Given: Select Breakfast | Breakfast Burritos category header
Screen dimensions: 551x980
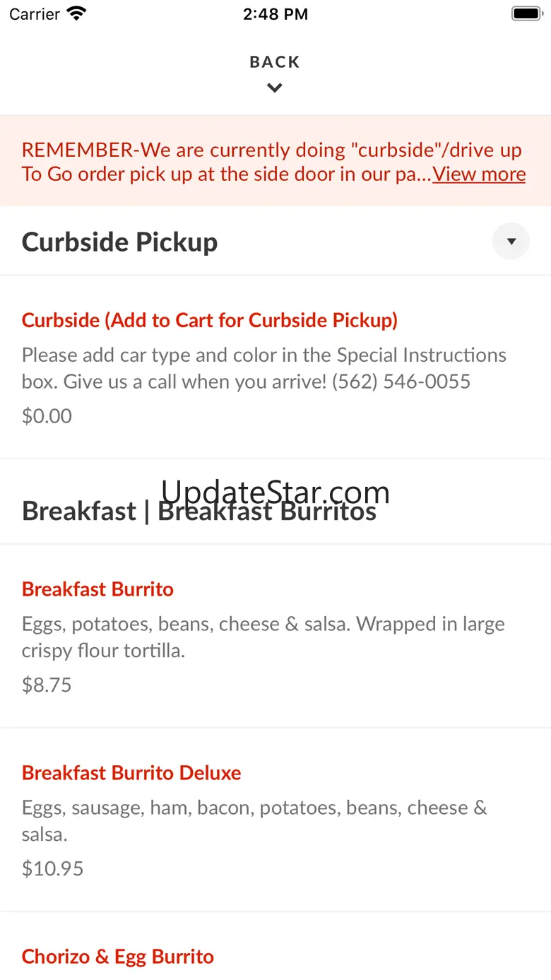Looking at the screenshot, I should point(199,510).
